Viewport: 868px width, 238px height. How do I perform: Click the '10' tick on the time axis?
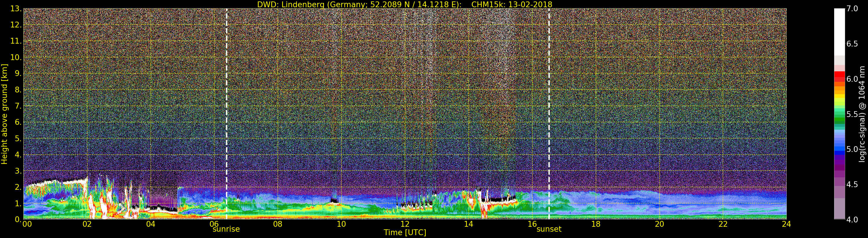point(341,224)
